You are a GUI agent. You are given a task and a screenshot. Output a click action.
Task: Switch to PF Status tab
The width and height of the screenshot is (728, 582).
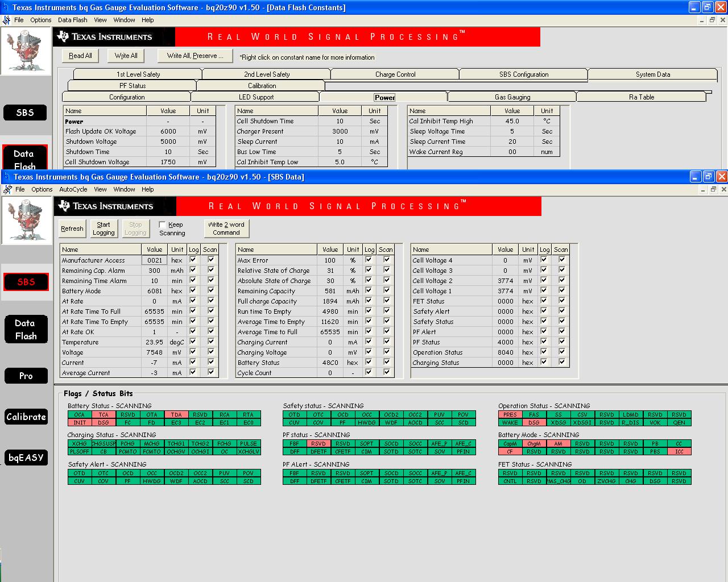133,86
